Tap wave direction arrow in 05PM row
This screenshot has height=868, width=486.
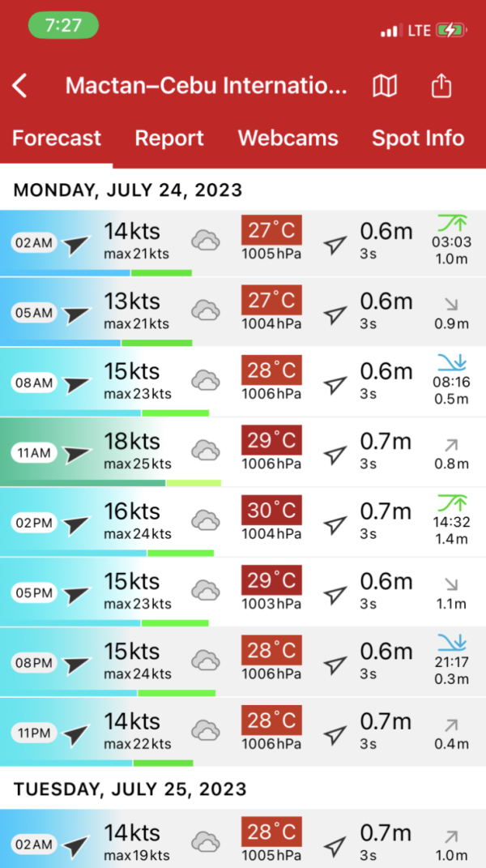335,594
